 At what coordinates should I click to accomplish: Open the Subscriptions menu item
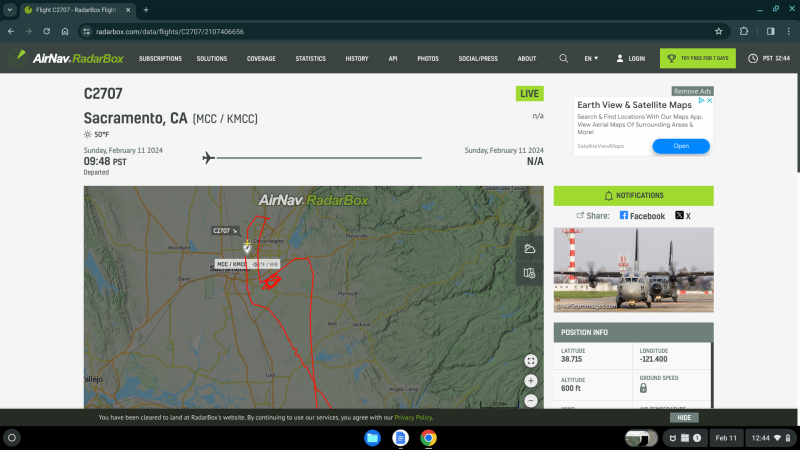pyautogui.click(x=160, y=58)
